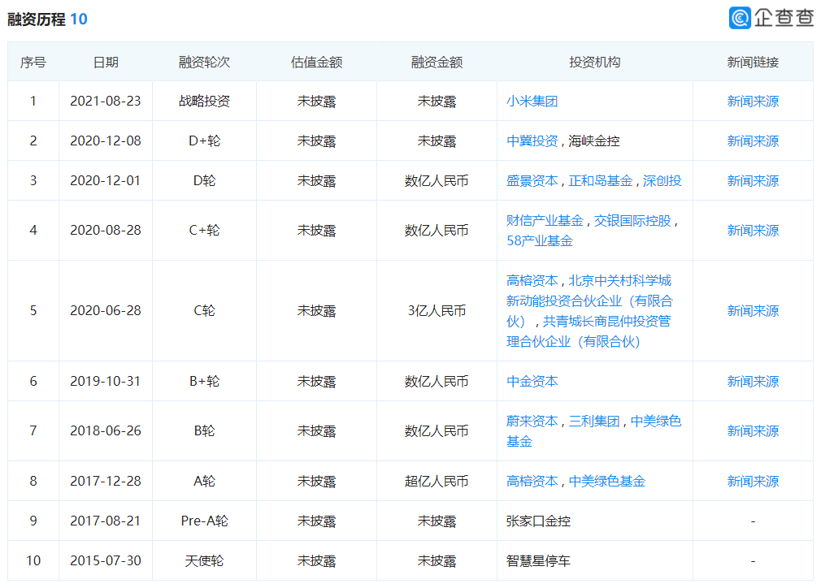The width and height of the screenshot is (820, 588).
Task: Click the 新闻链接 column header
Action: pos(753,62)
